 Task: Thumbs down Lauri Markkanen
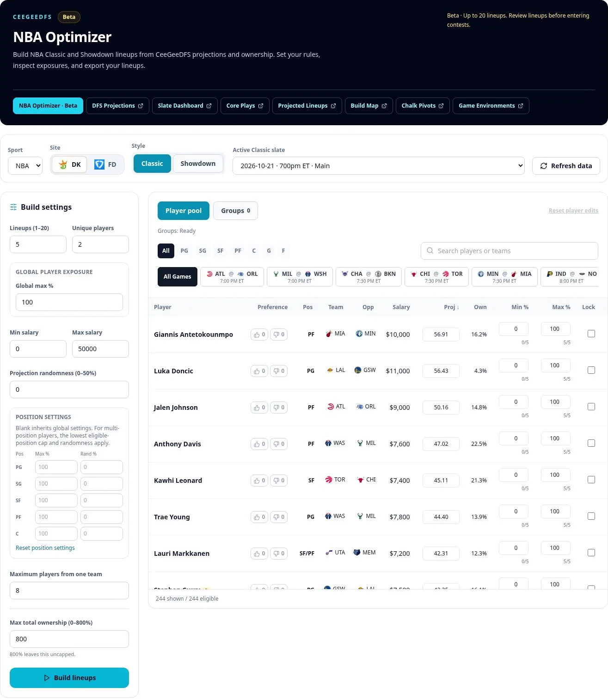(279, 554)
